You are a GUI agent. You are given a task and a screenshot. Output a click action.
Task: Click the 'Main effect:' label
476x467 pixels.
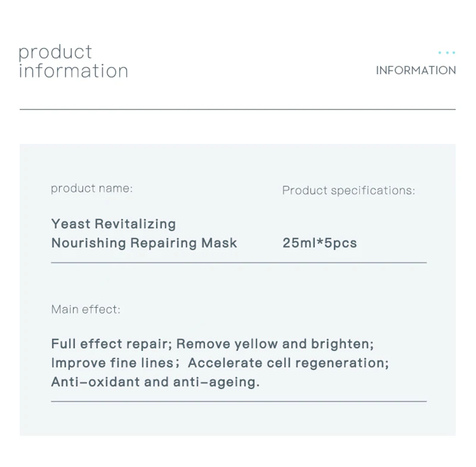click(x=86, y=309)
